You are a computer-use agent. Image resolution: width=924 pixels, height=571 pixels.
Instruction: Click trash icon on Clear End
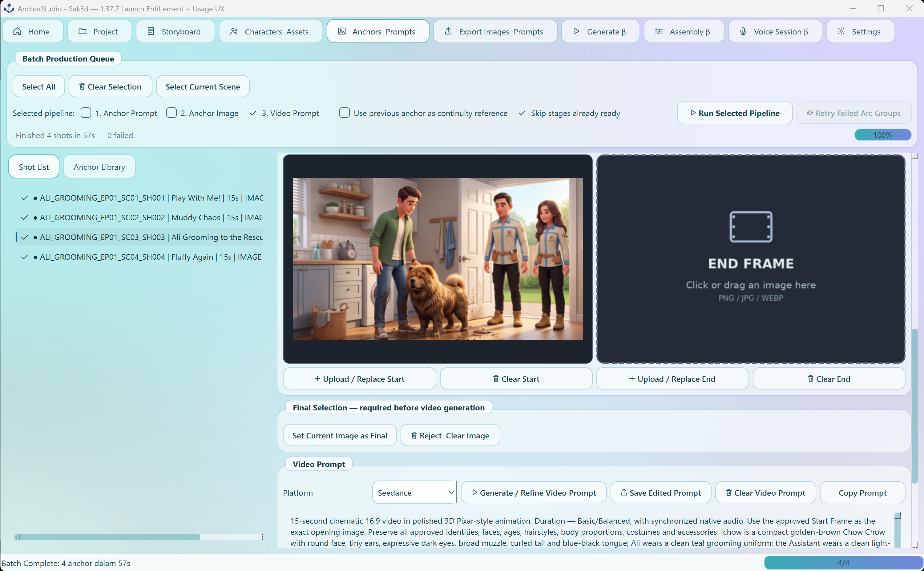pyautogui.click(x=810, y=378)
